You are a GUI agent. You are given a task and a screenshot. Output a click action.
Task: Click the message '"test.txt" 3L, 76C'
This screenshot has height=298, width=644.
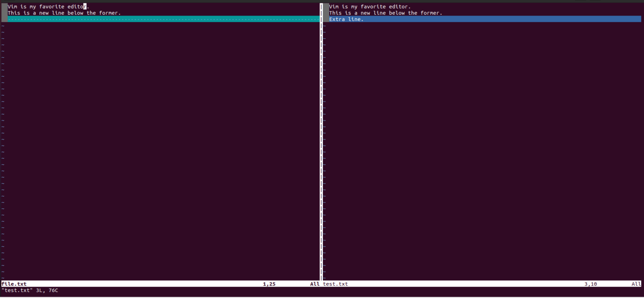pos(29,290)
